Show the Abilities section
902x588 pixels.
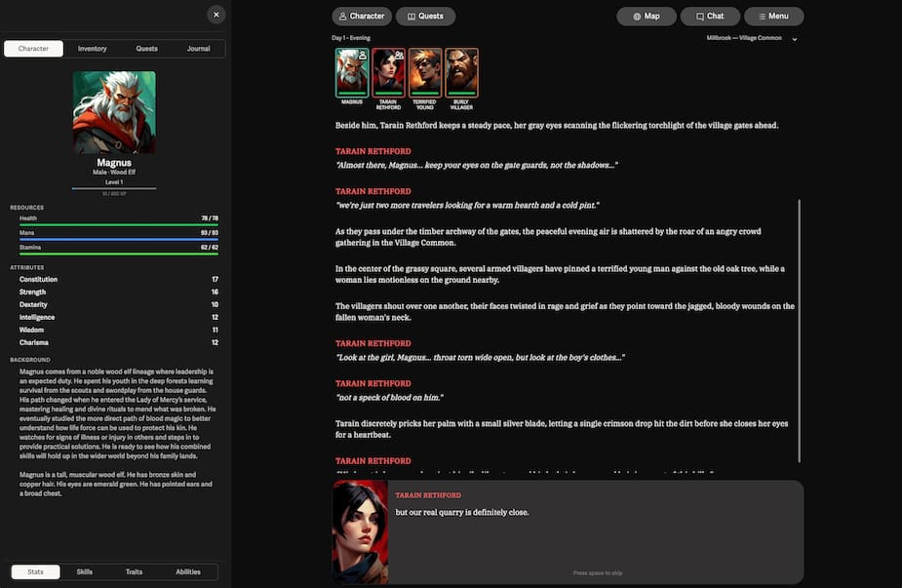pos(188,571)
